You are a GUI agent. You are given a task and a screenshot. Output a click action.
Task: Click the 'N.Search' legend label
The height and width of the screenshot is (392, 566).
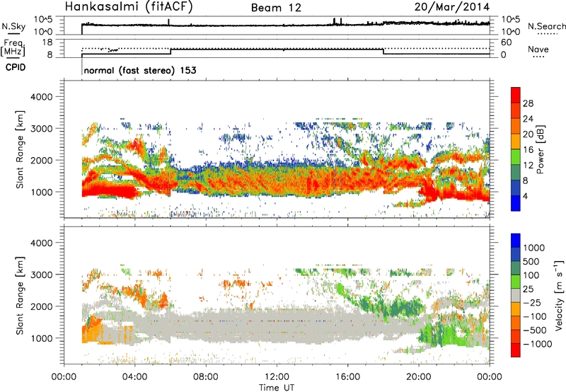pos(547,26)
